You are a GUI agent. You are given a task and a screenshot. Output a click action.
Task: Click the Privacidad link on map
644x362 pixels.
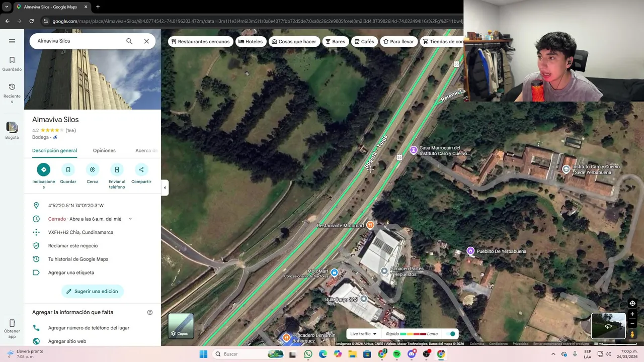pos(520,344)
